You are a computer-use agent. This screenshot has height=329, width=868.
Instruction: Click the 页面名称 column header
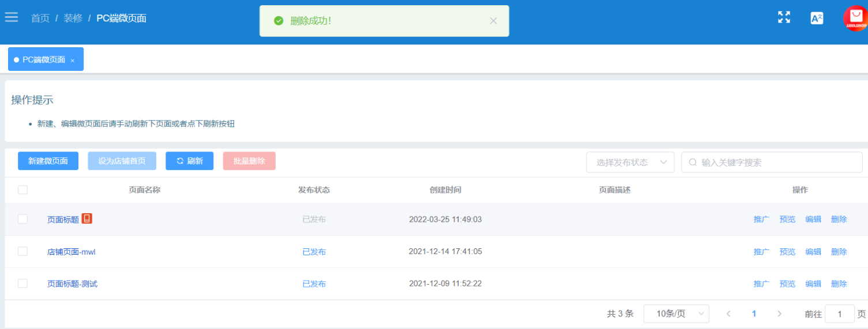(145, 190)
